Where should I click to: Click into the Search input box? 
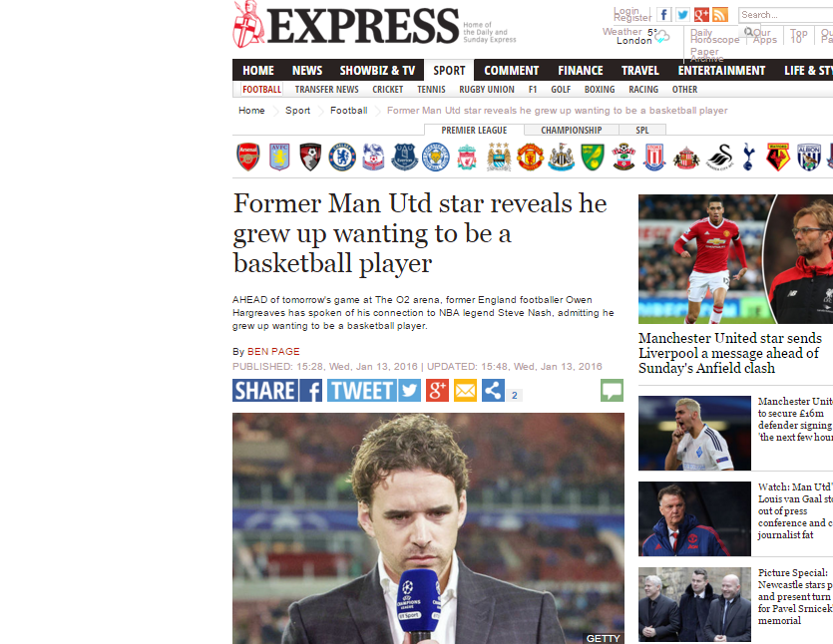pos(786,15)
